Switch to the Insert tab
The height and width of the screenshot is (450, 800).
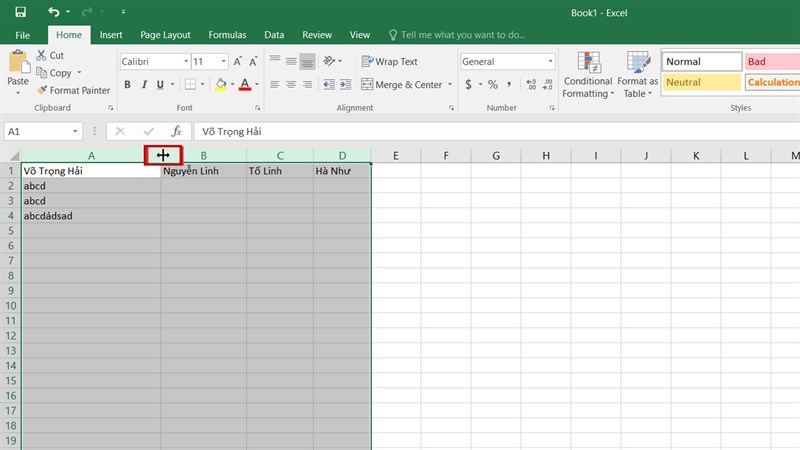[x=111, y=35]
